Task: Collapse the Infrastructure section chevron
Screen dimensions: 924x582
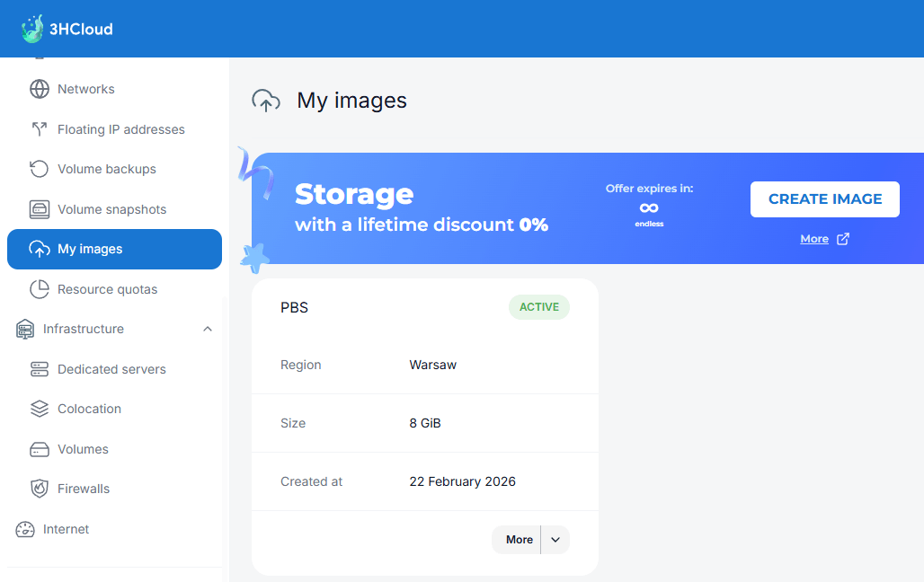Action: pos(208,329)
